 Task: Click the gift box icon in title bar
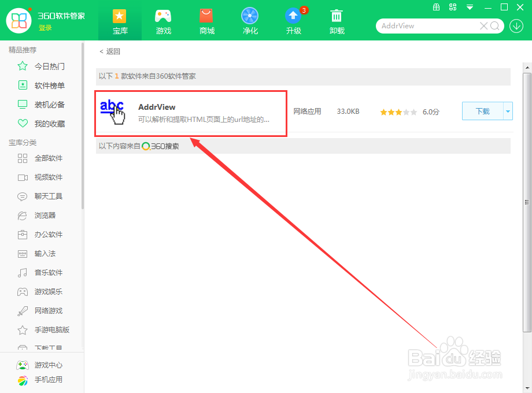point(437,7)
